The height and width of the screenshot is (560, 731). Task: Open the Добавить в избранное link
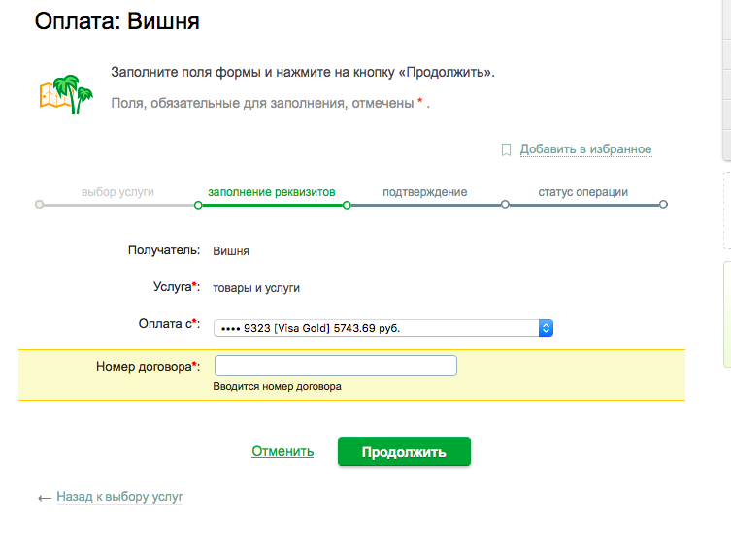point(585,149)
